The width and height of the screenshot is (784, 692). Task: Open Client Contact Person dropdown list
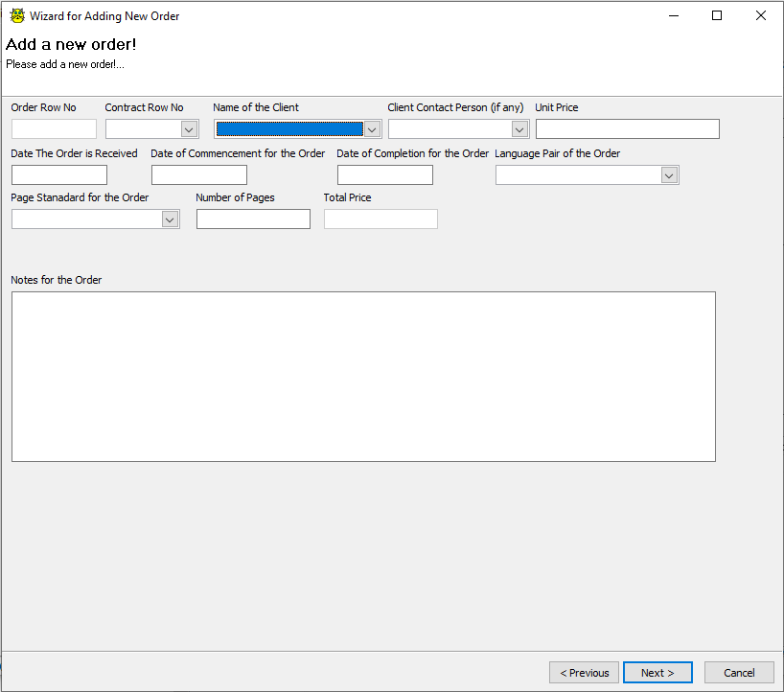pyautogui.click(x=519, y=129)
